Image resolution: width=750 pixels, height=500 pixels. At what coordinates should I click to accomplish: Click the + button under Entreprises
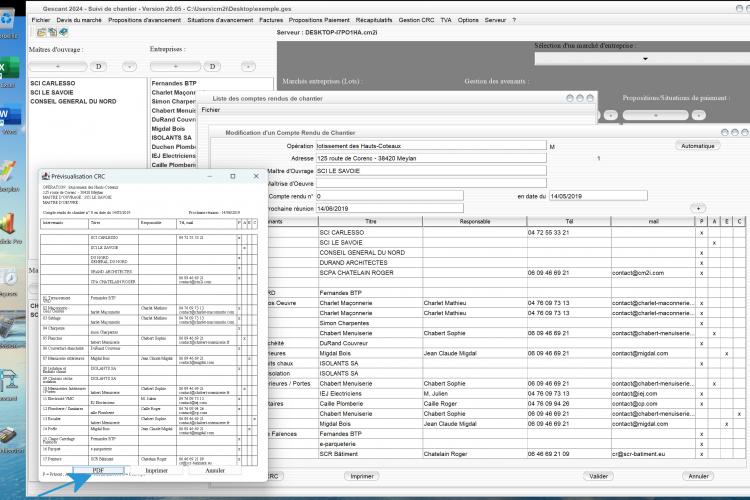point(176,67)
